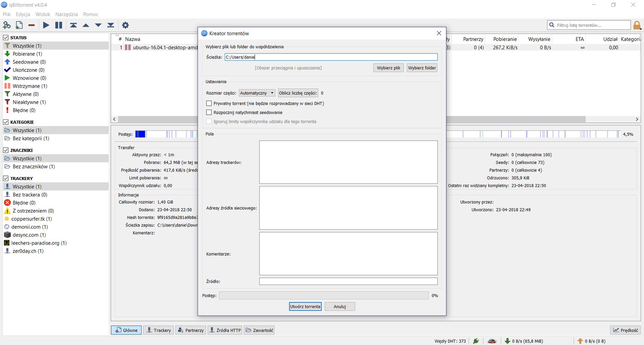Click Wybierz folder button

(x=422, y=68)
